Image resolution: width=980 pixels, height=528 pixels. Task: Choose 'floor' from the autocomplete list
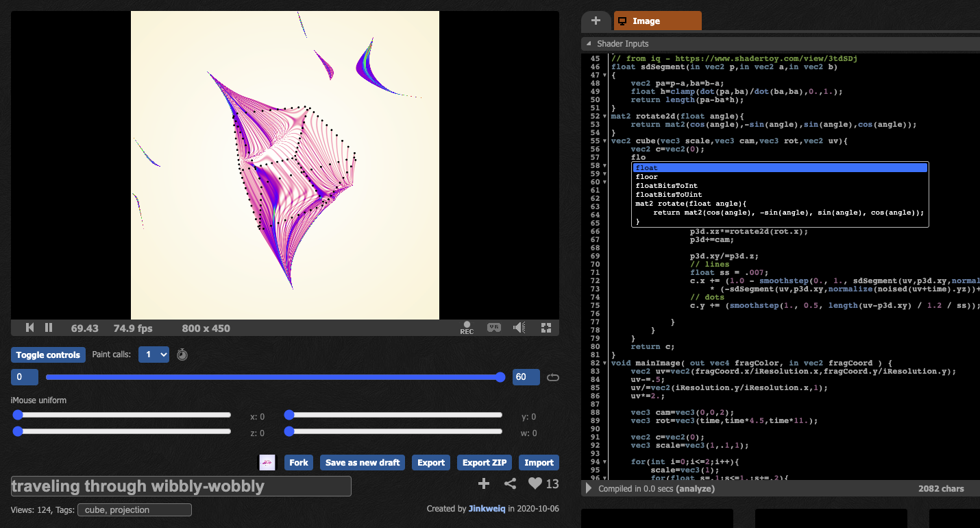pos(780,177)
